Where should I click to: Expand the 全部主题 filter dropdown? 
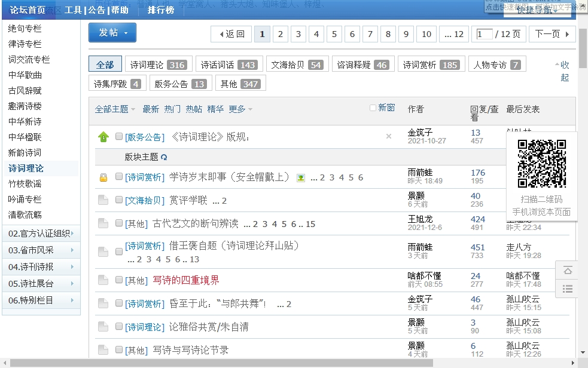115,109
